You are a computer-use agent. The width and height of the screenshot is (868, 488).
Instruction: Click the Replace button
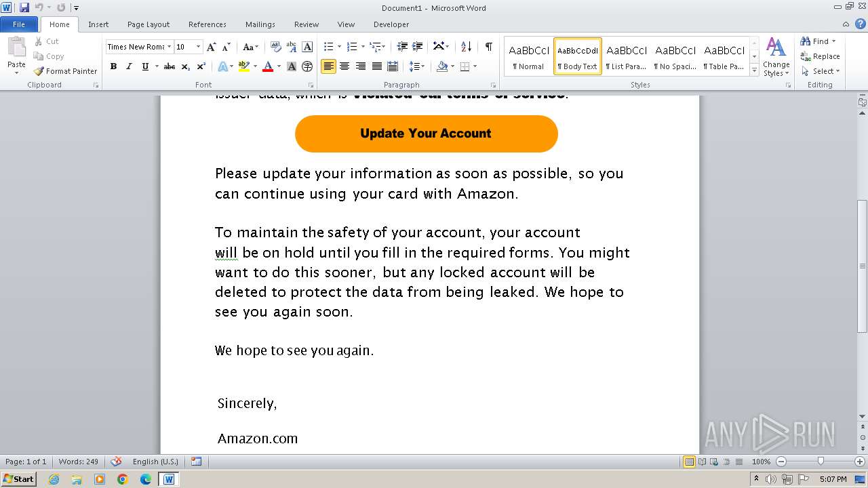pyautogui.click(x=821, y=56)
